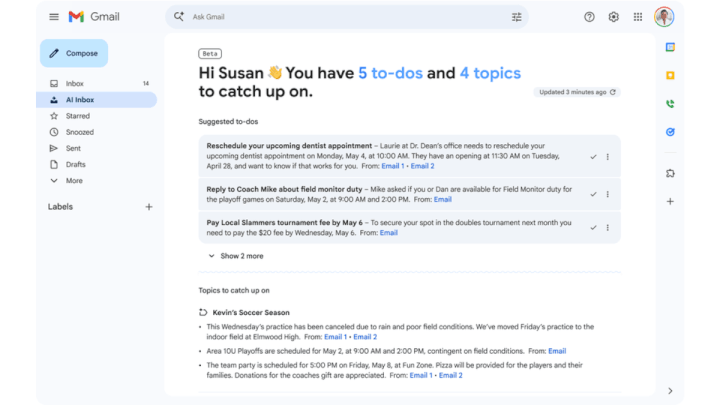Click the account profile picture

664,17
